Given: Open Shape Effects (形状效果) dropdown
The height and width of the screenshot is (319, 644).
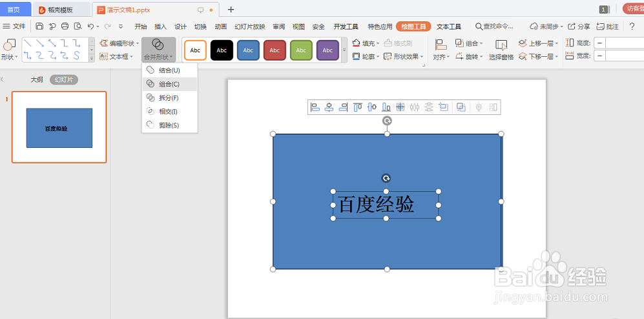Looking at the screenshot, I should point(403,56).
